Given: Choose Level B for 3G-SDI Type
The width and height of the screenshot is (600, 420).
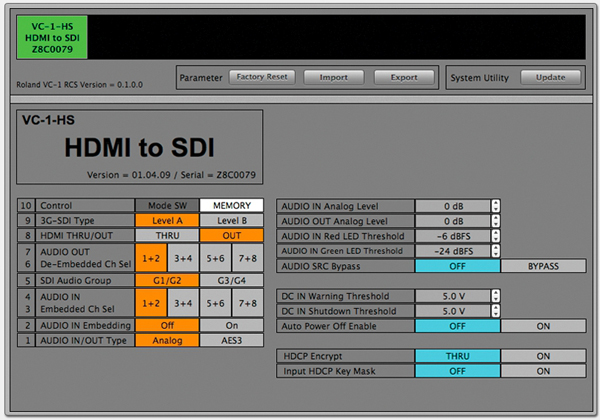Looking at the screenshot, I should tap(232, 220).
